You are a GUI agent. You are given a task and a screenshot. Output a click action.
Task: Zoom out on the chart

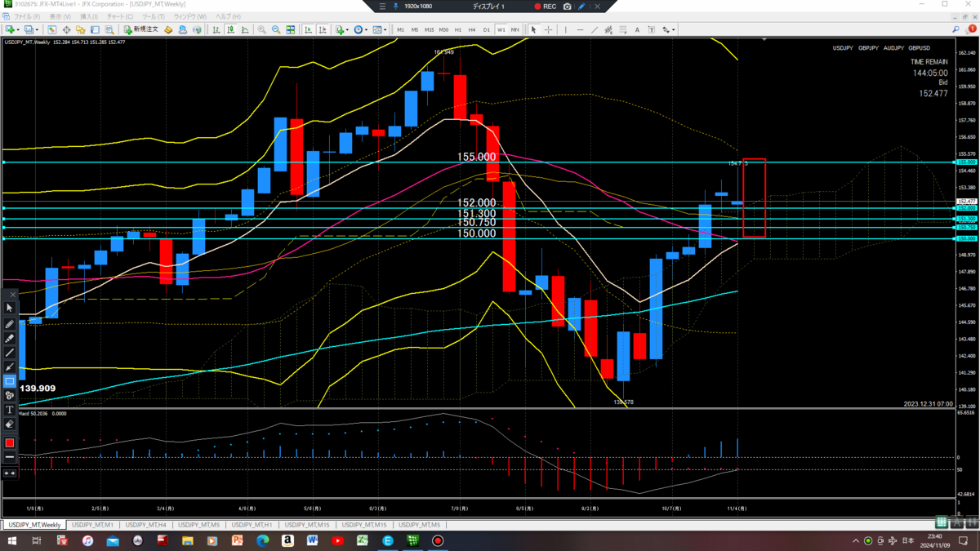[276, 29]
